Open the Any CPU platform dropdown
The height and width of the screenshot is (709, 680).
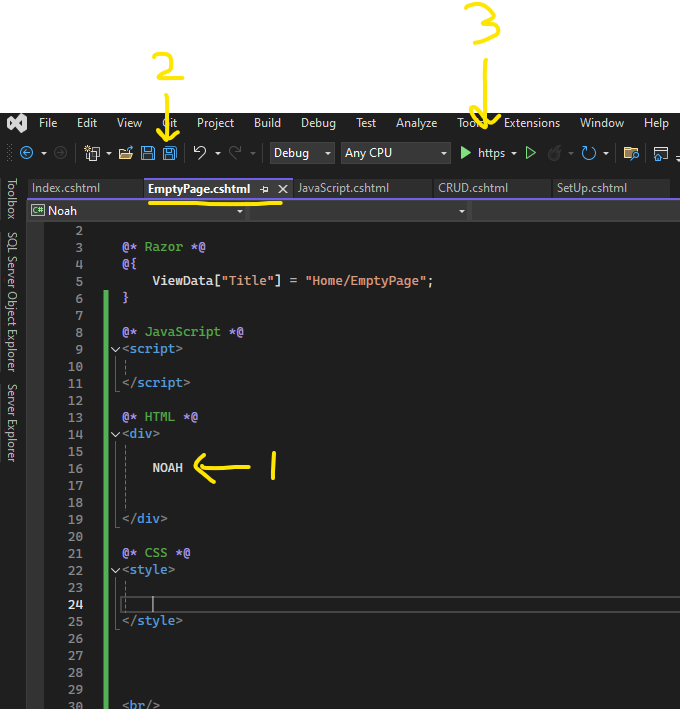tap(396, 153)
